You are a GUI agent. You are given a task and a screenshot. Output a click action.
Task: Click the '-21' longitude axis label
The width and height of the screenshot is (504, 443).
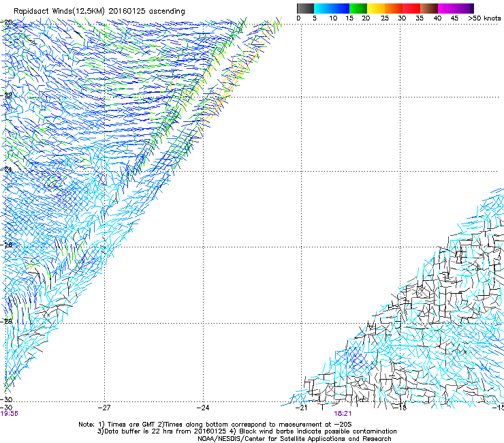tap(301, 408)
